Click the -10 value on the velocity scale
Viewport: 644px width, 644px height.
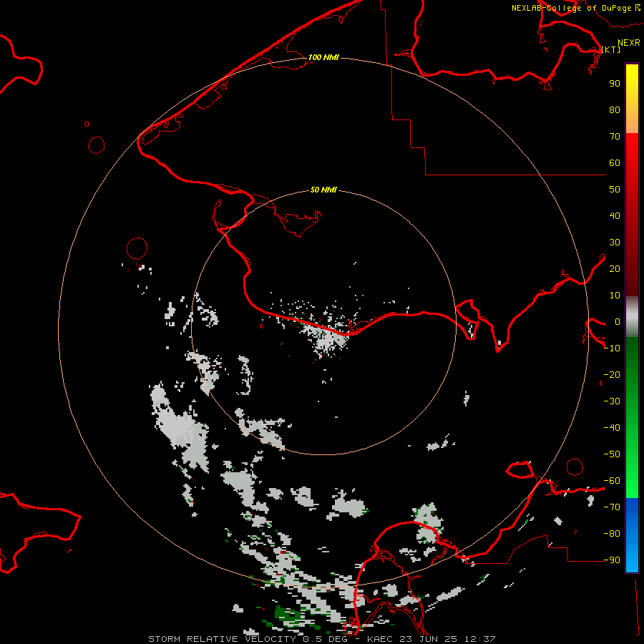(612, 348)
